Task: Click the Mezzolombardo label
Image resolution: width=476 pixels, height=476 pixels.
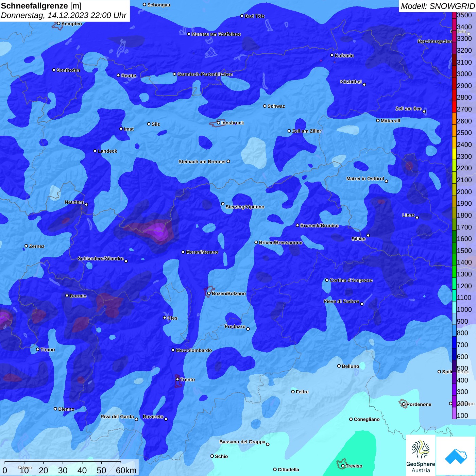Action: click(194, 350)
